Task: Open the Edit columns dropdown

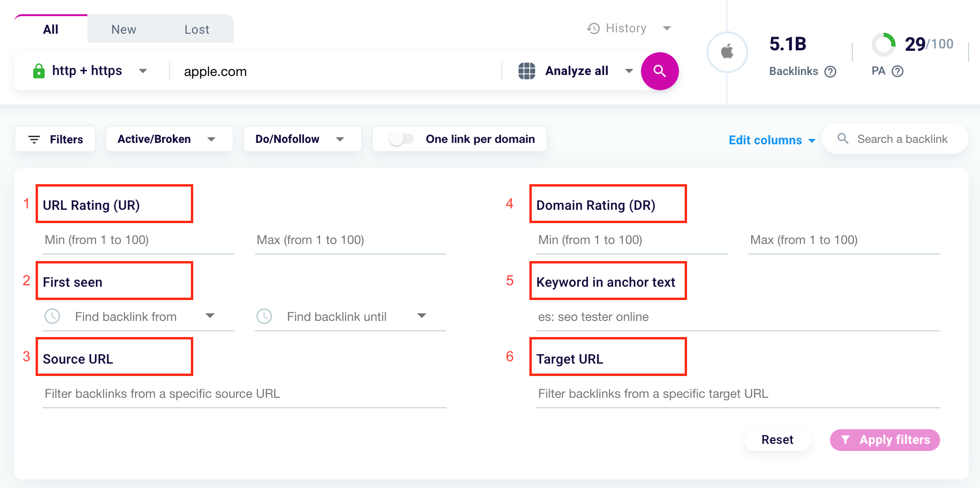Action: (x=772, y=140)
